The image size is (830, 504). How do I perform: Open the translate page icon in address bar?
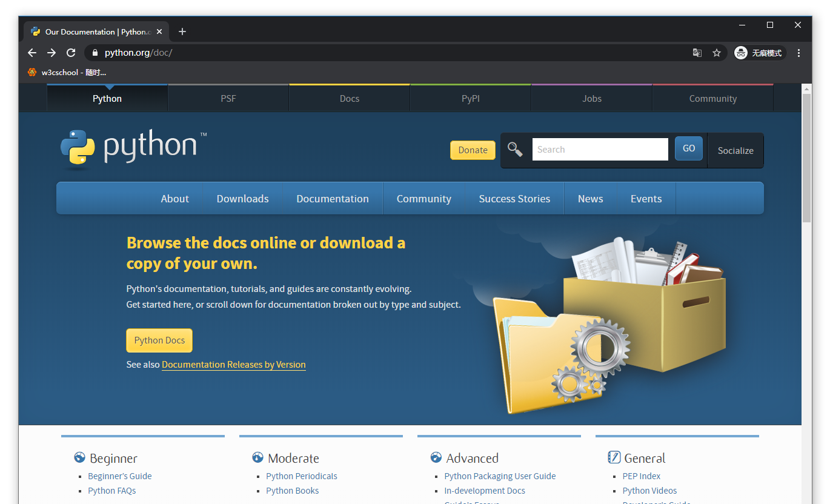[697, 53]
